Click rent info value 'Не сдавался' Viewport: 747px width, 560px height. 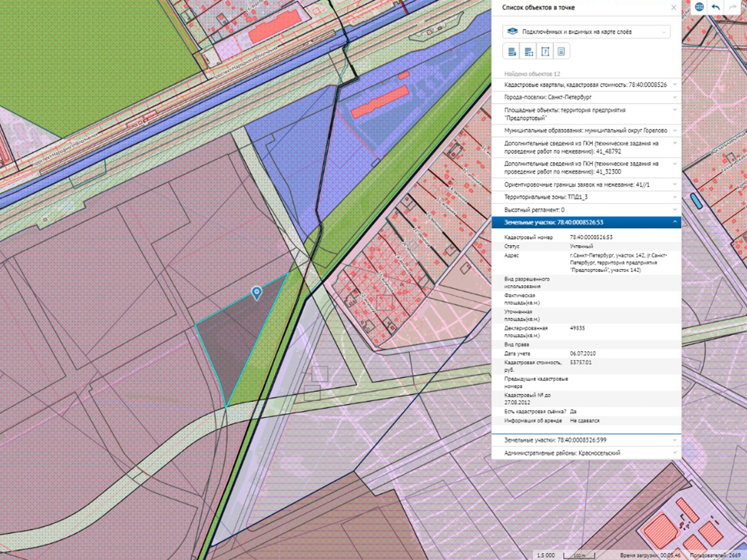(x=585, y=421)
